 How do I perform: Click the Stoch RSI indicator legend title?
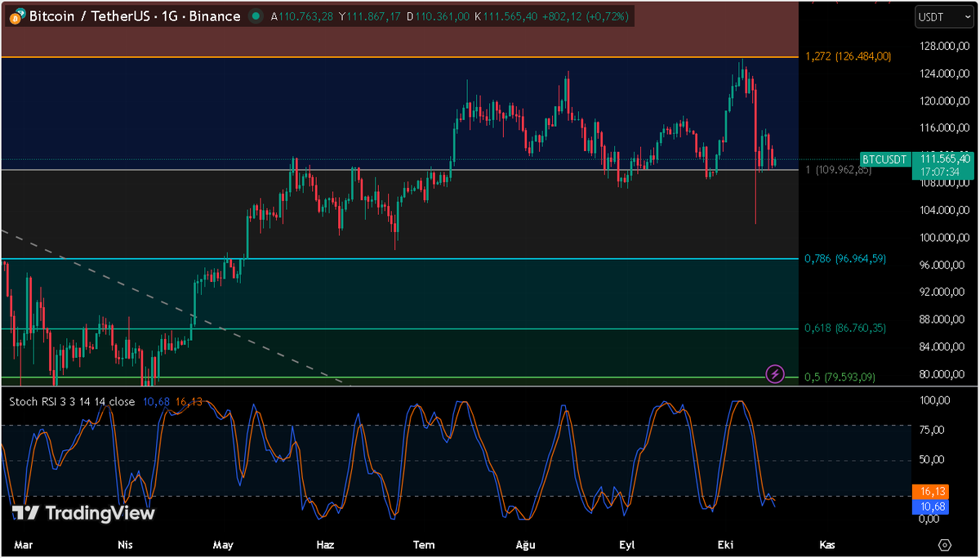pyautogui.click(x=73, y=401)
